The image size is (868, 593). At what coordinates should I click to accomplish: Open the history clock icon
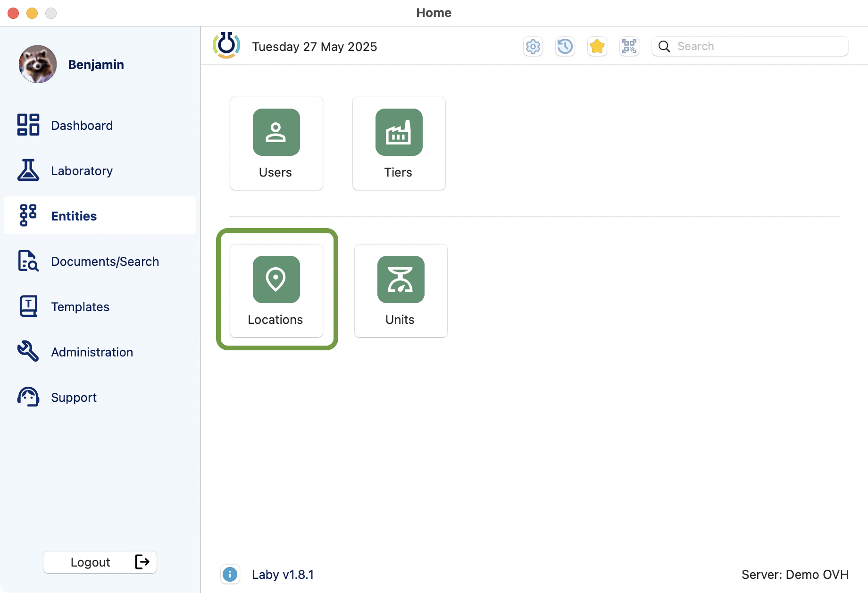[565, 47]
